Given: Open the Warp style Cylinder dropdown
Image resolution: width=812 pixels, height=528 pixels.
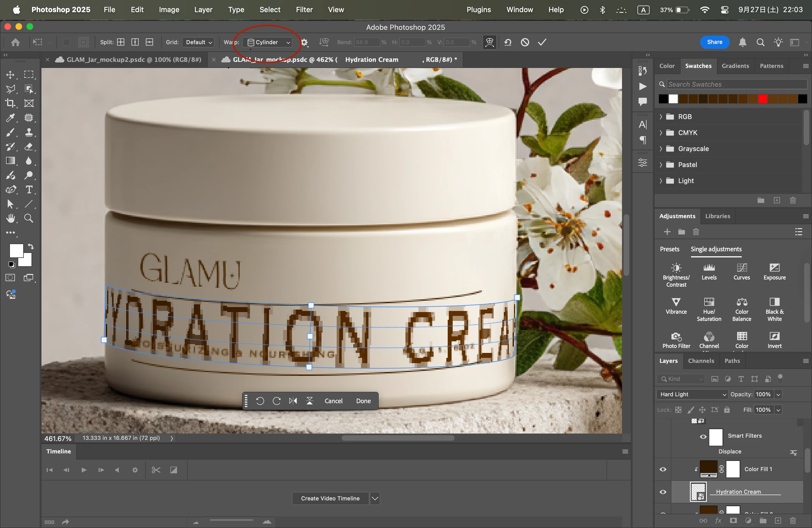Looking at the screenshot, I should click(x=268, y=42).
